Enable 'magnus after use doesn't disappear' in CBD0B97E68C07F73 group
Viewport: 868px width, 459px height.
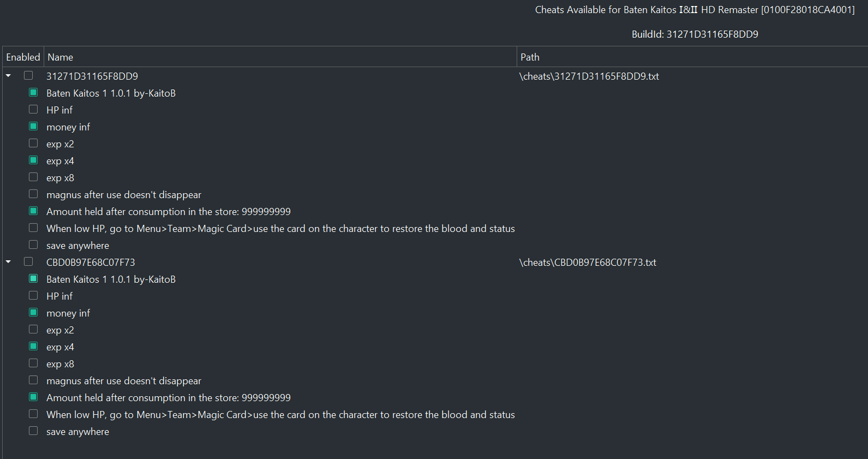coord(33,380)
